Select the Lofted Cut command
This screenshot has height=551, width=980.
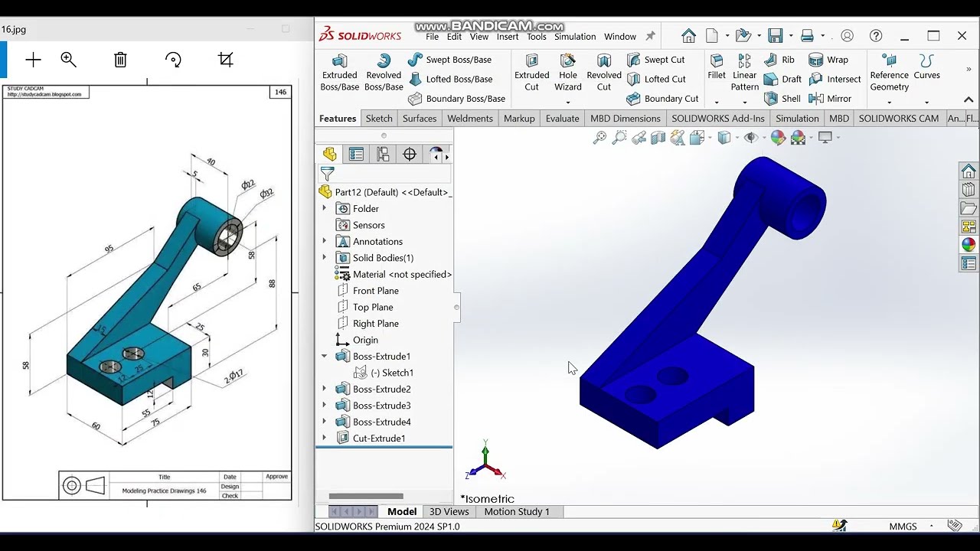coord(656,79)
